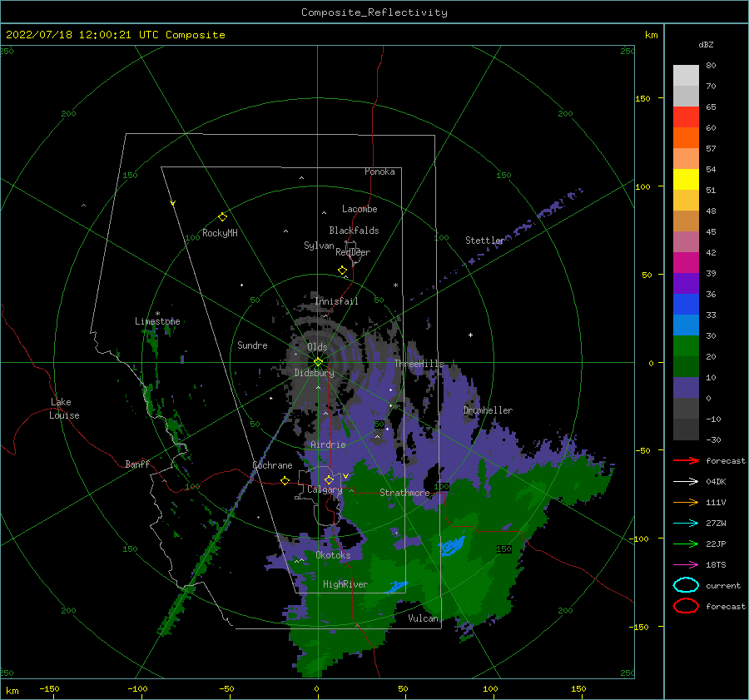Click the RockyMH label

[220, 233]
